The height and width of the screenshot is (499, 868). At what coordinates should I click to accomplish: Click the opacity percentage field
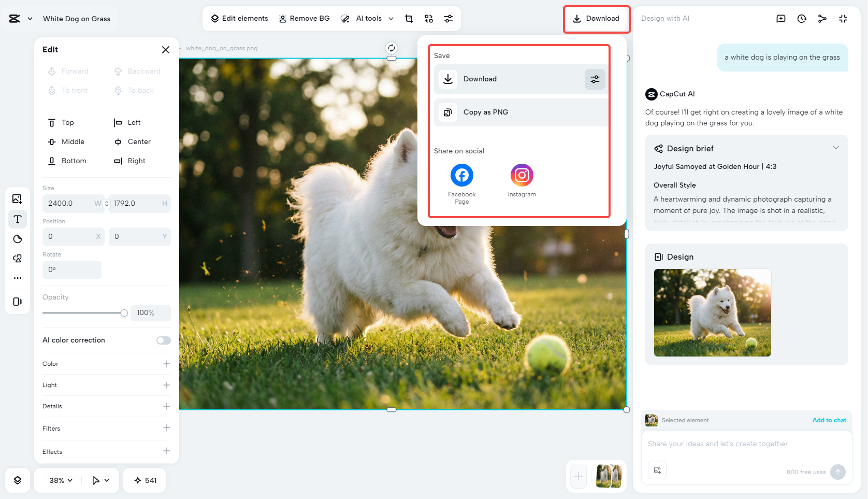point(151,313)
